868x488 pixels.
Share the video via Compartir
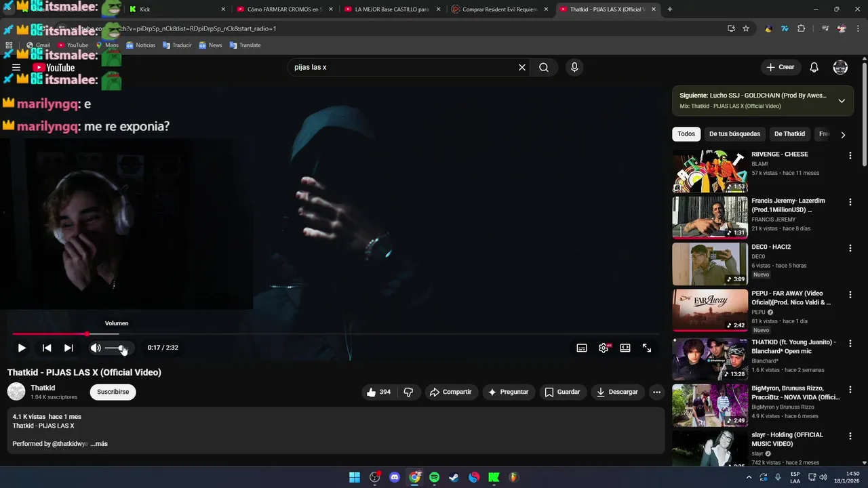pyautogui.click(x=451, y=392)
